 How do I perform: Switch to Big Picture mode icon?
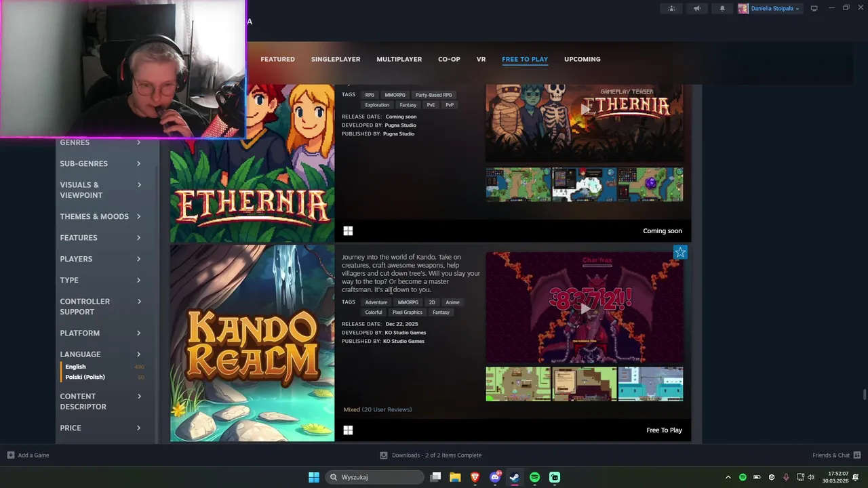click(x=814, y=8)
